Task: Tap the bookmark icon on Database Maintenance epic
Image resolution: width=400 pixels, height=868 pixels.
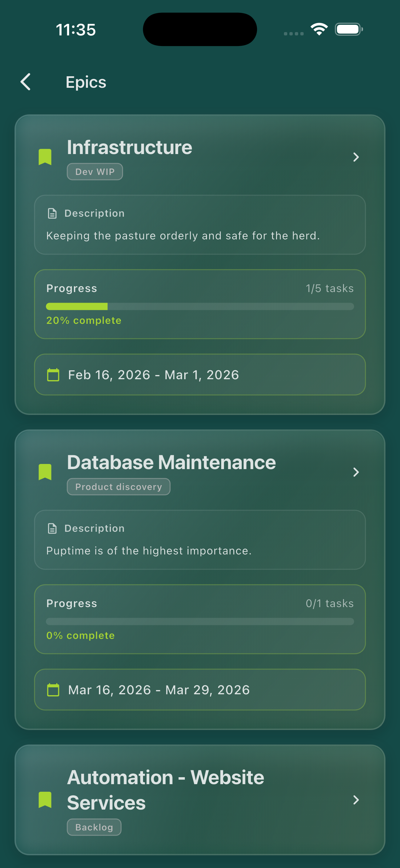Action: [x=45, y=472]
